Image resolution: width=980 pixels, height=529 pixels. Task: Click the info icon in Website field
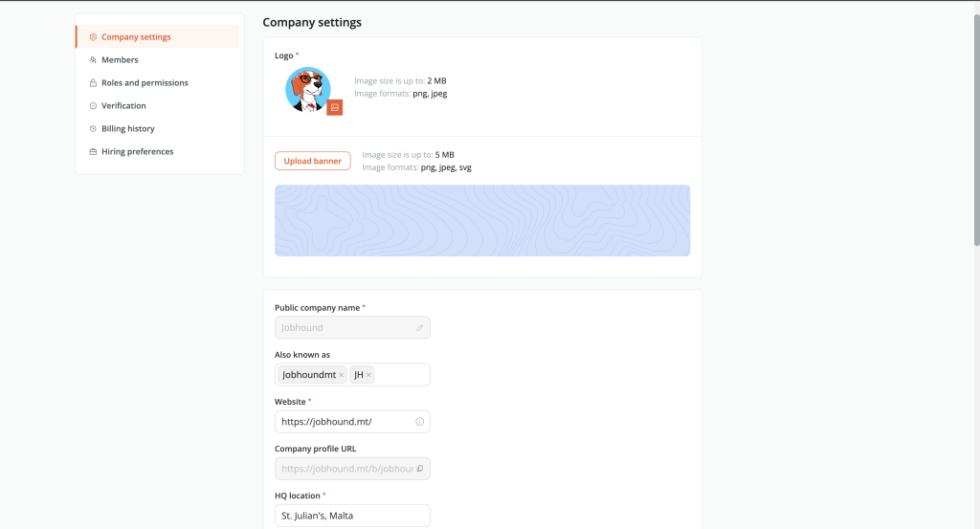[x=419, y=422]
